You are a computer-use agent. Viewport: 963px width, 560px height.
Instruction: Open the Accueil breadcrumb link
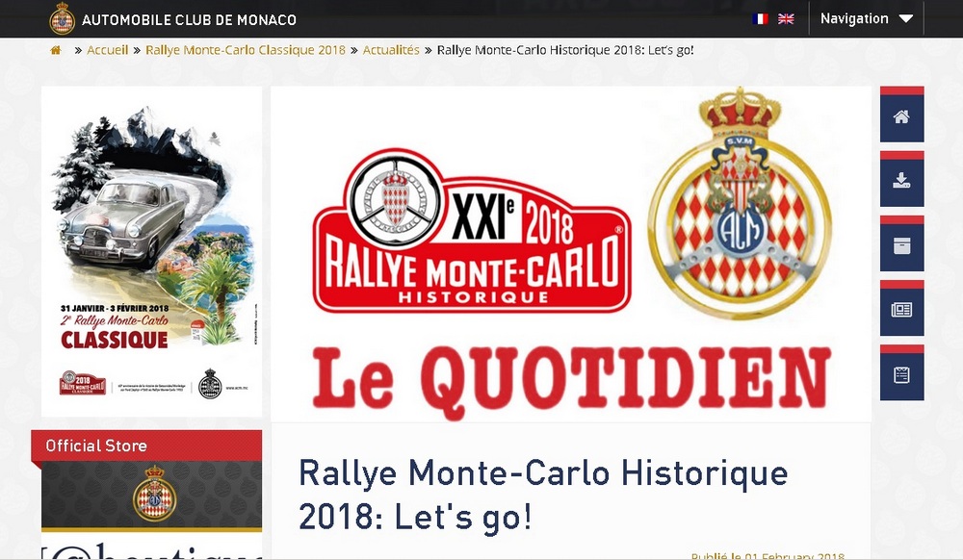tap(108, 50)
